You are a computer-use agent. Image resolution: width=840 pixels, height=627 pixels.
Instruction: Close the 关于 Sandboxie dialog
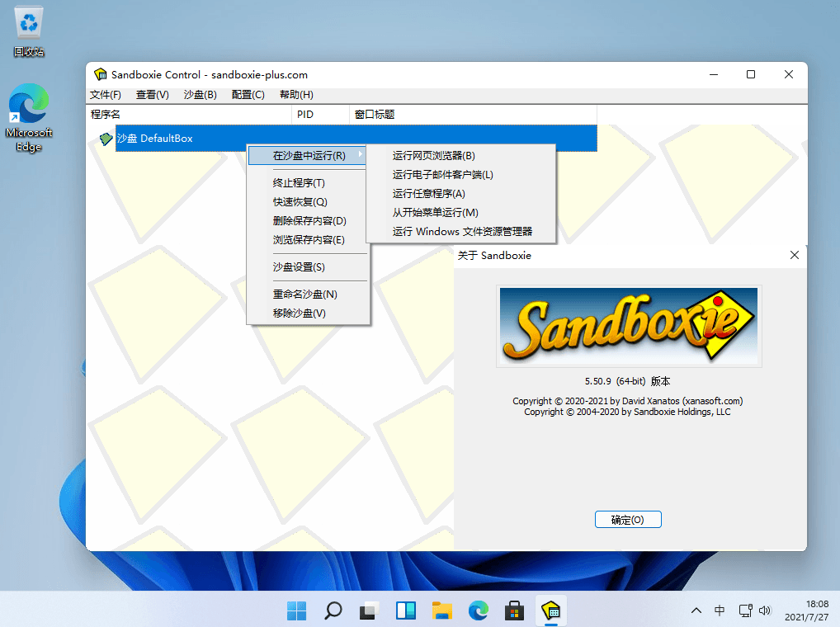pos(795,256)
